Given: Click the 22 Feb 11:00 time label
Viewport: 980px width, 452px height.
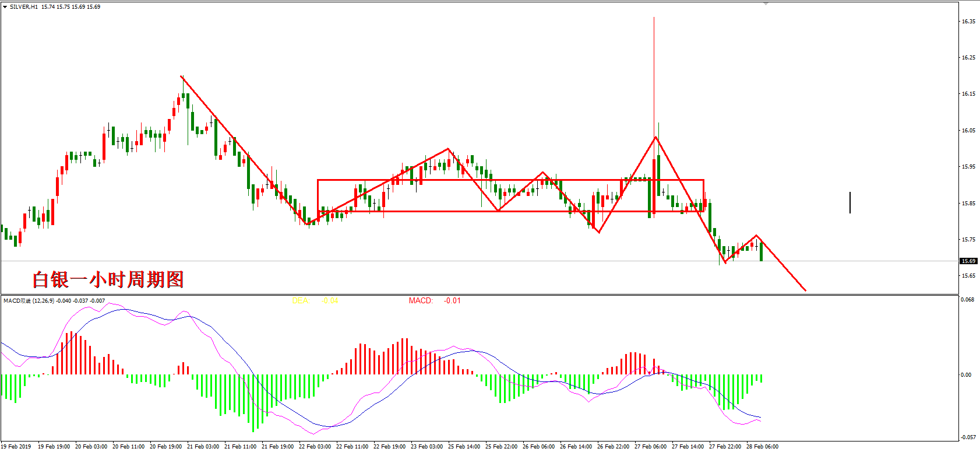Looking at the screenshot, I should click(352, 447).
